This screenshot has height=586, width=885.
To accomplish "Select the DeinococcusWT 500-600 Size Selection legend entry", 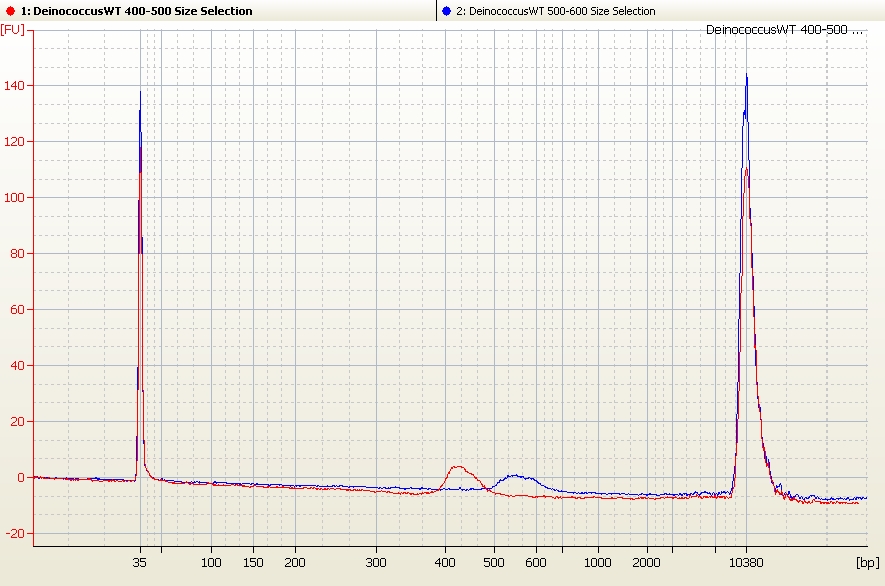I will click(x=562, y=11).
